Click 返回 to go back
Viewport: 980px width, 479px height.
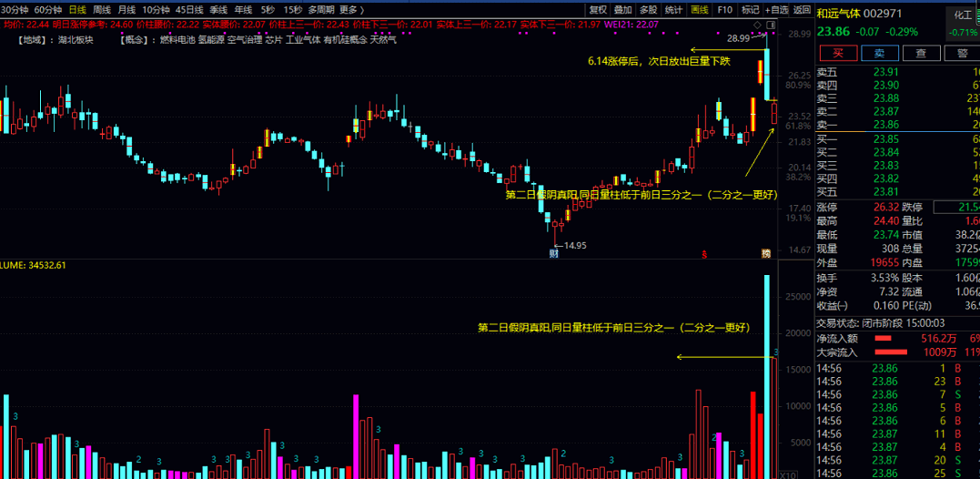click(802, 9)
